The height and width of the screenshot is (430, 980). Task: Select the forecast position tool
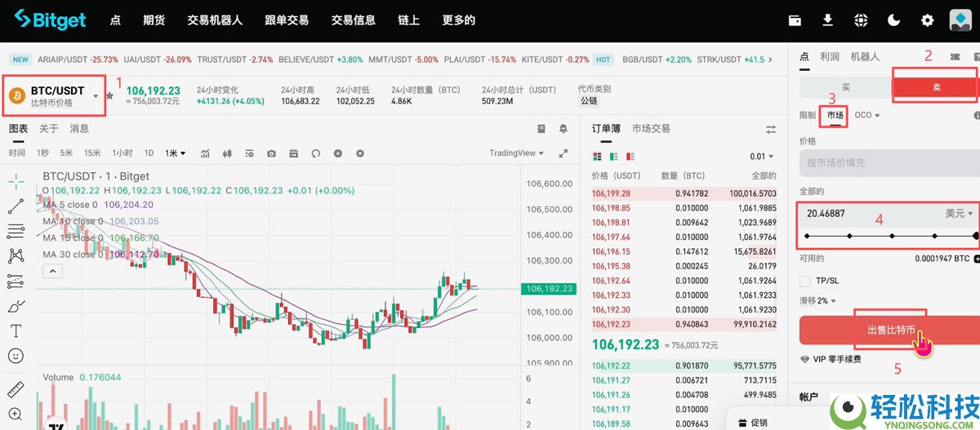(16, 281)
